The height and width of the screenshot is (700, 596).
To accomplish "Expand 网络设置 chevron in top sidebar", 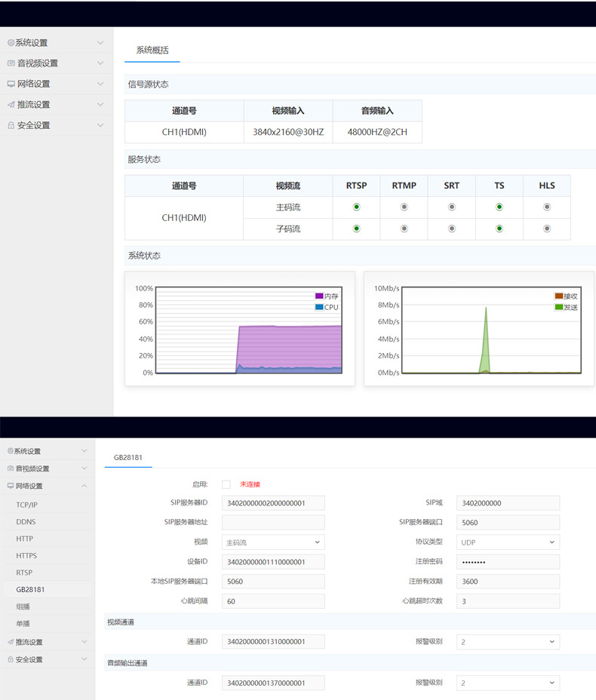I will click(100, 84).
